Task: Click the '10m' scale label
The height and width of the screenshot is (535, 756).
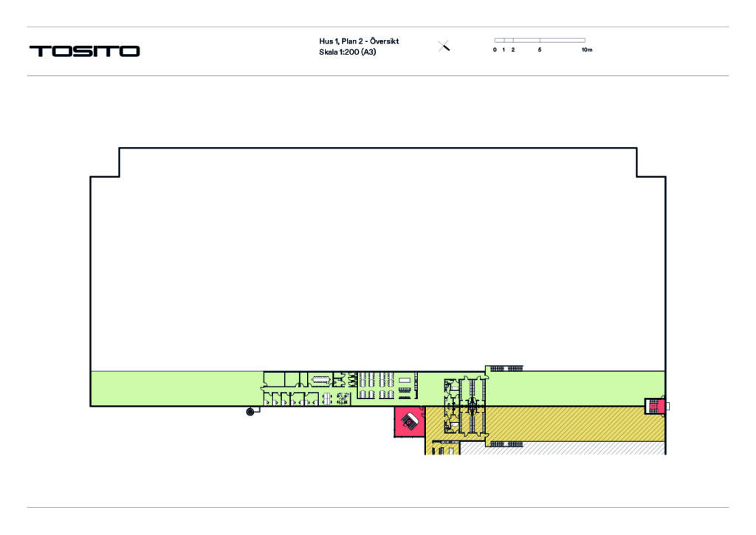Action: tap(586, 49)
